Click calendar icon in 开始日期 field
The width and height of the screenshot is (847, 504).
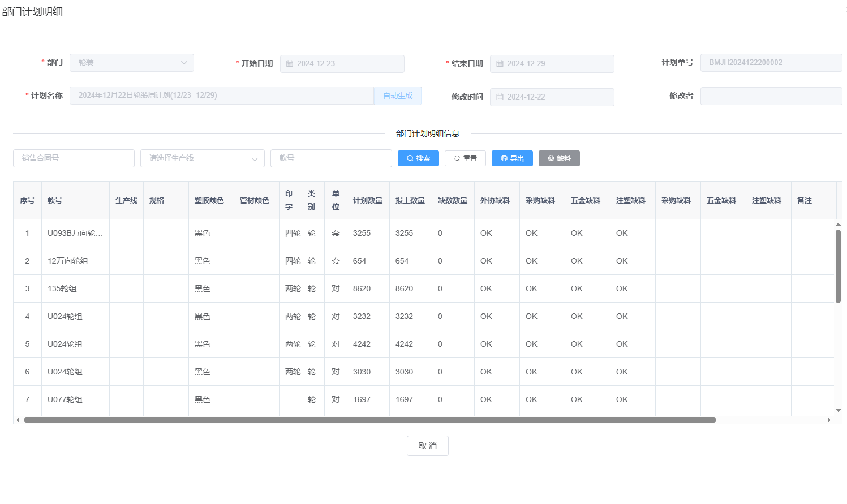[x=290, y=64]
